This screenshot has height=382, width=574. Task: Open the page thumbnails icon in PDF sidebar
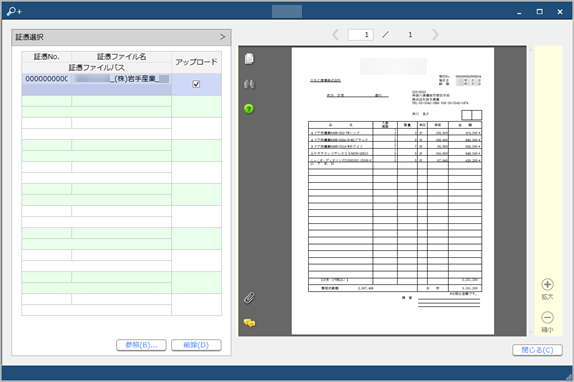click(x=249, y=59)
